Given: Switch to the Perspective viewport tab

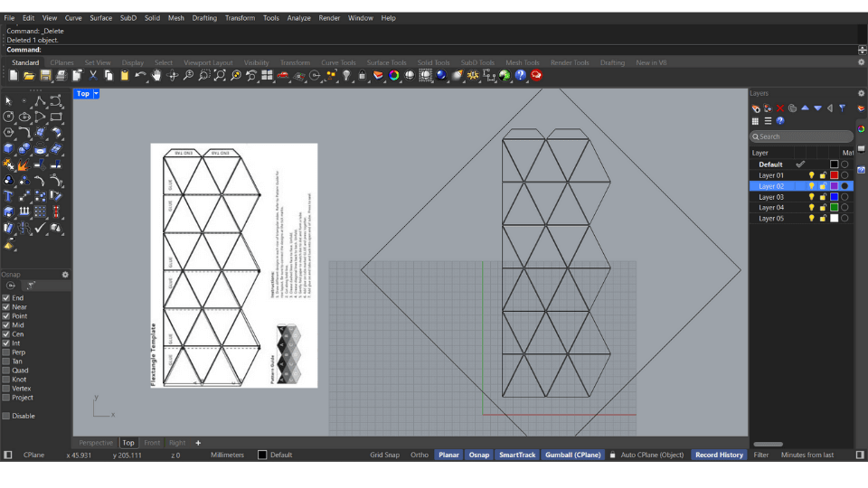Looking at the screenshot, I should pyautogui.click(x=96, y=443).
